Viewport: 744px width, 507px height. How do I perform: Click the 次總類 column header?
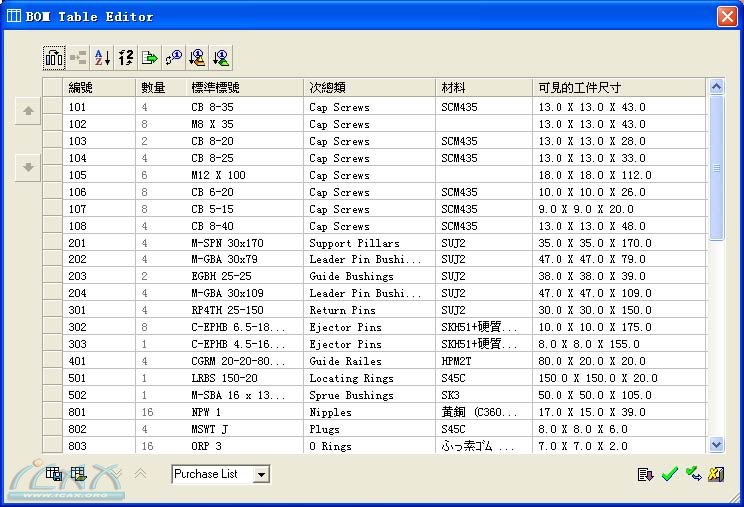[369, 87]
